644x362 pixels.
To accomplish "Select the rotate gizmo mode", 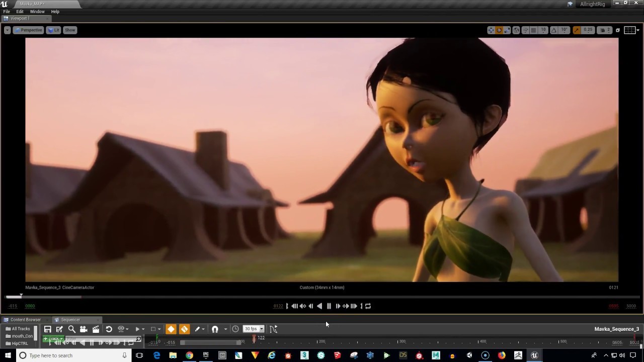I will pos(499,30).
